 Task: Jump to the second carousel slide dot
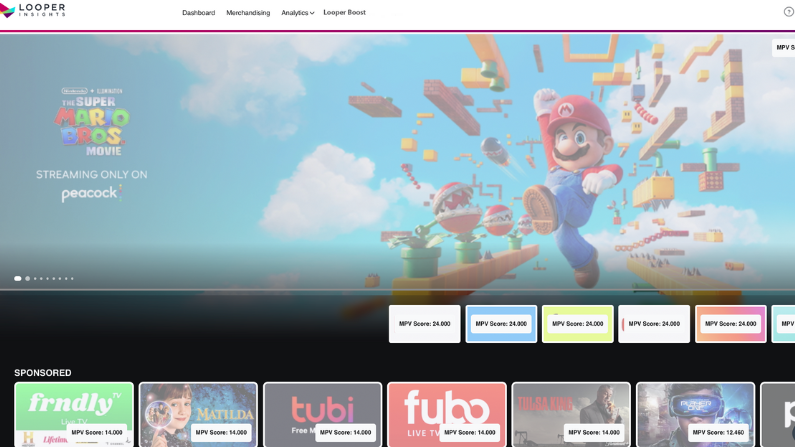pyautogui.click(x=27, y=278)
